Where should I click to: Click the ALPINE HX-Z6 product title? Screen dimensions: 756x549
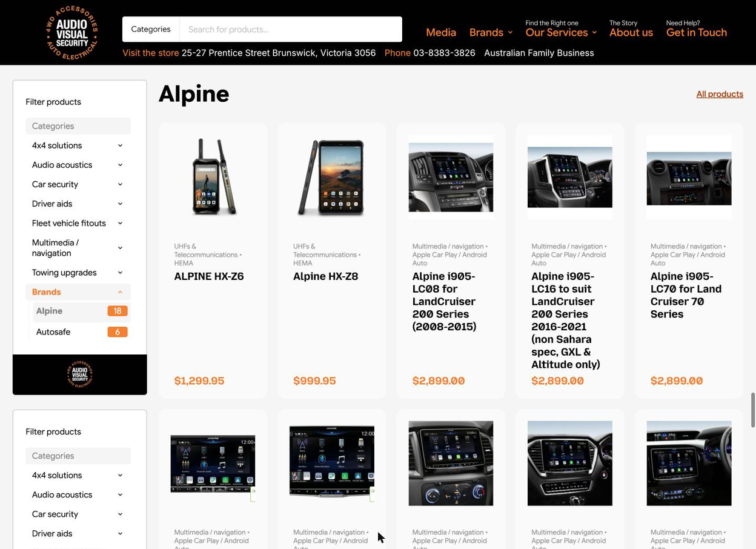(209, 276)
